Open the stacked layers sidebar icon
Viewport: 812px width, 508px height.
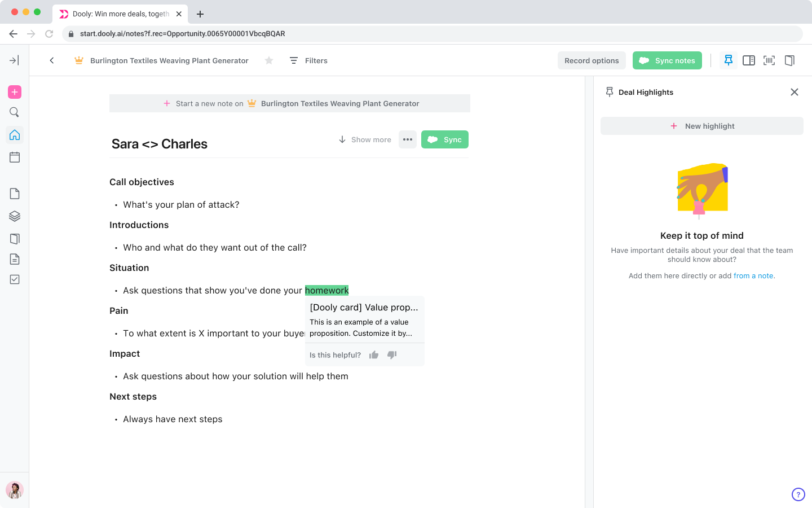tap(15, 216)
